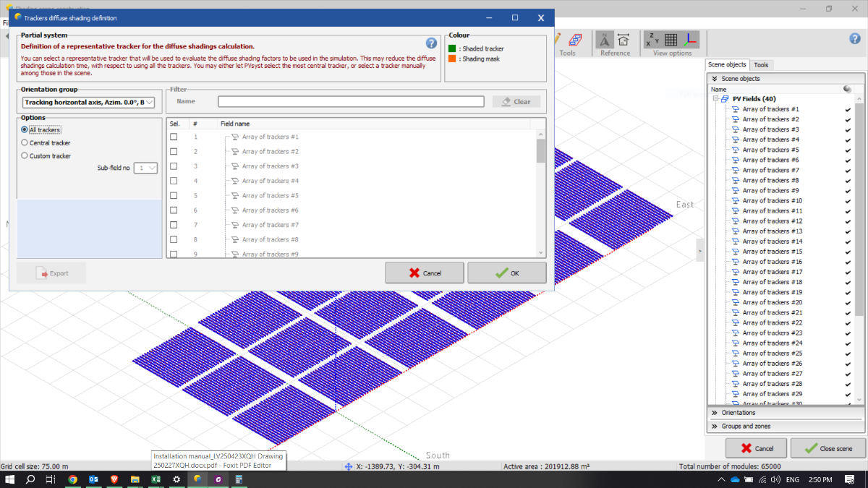Toggle the grid view option icon

tap(671, 40)
